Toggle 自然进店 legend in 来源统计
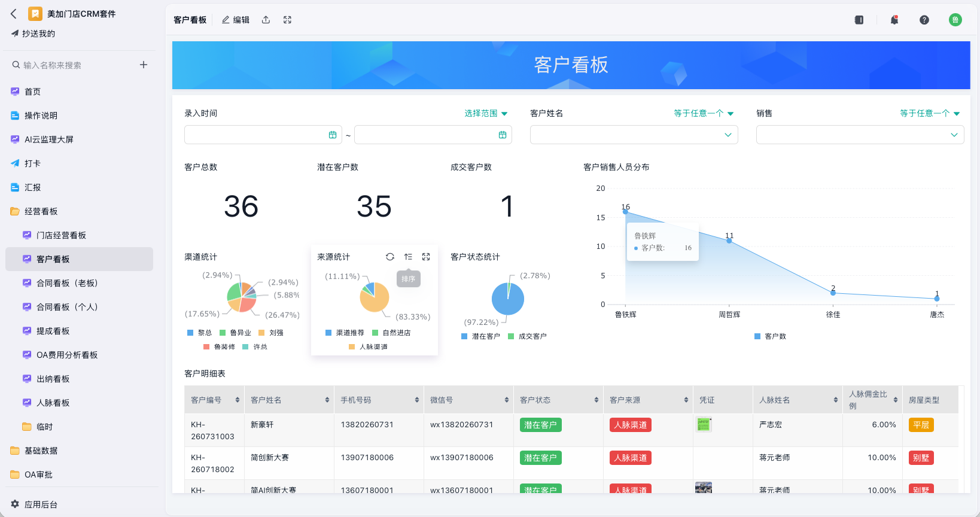 pyautogui.click(x=391, y=333)
